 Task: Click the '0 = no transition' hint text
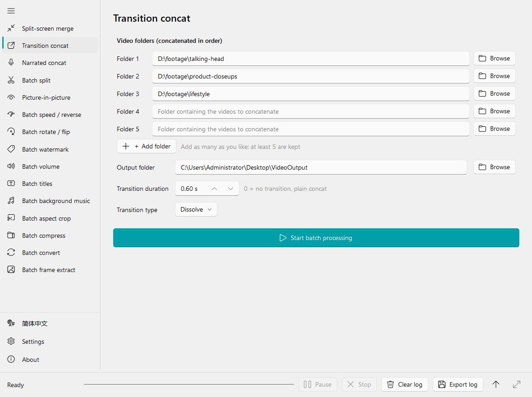pyautogui.click(x=285, y=189)
